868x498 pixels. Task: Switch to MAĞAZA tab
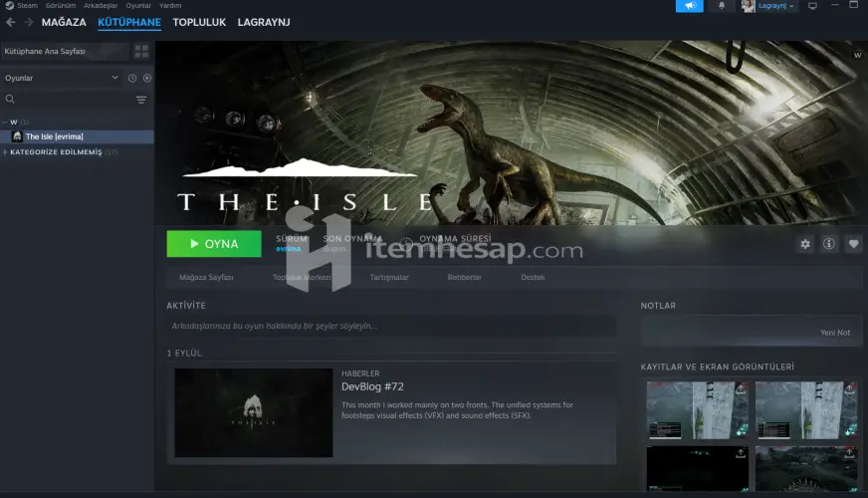pyautogui.click(x=64, y=22)
